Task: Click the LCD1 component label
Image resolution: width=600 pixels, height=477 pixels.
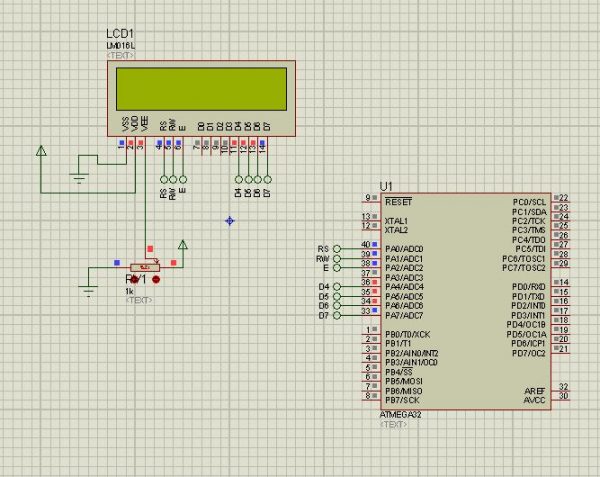Action: click(120, 34)
